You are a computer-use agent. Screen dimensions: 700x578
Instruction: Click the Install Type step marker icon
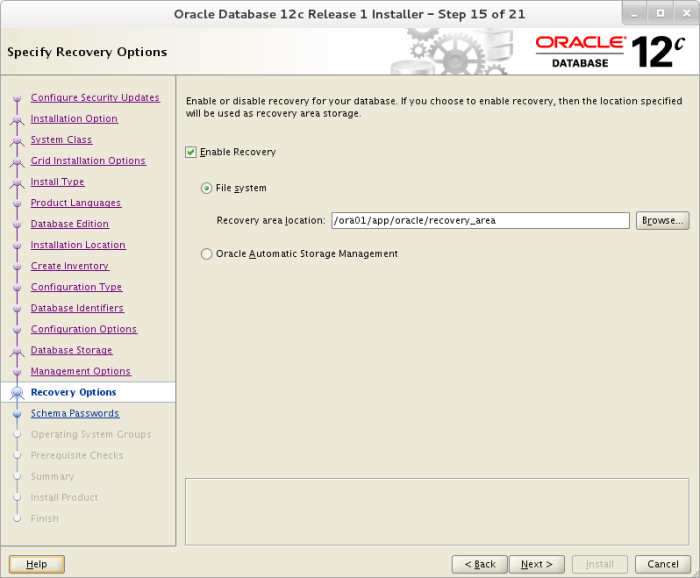[17, 183]
